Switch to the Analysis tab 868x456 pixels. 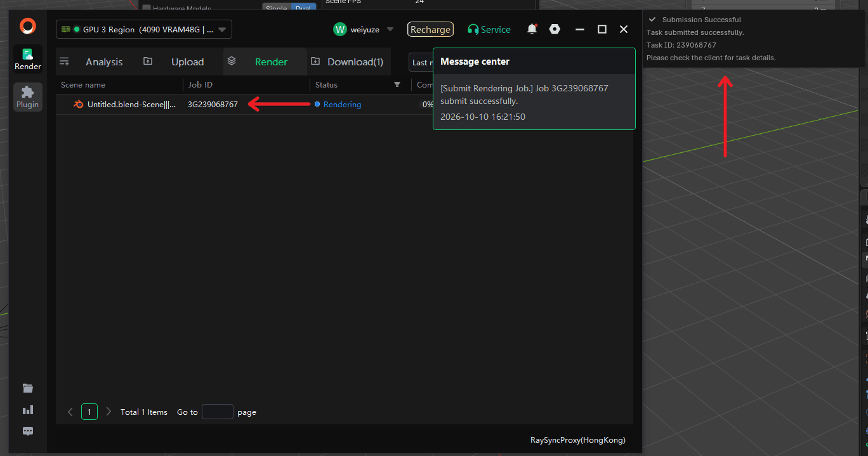[104, 62]
